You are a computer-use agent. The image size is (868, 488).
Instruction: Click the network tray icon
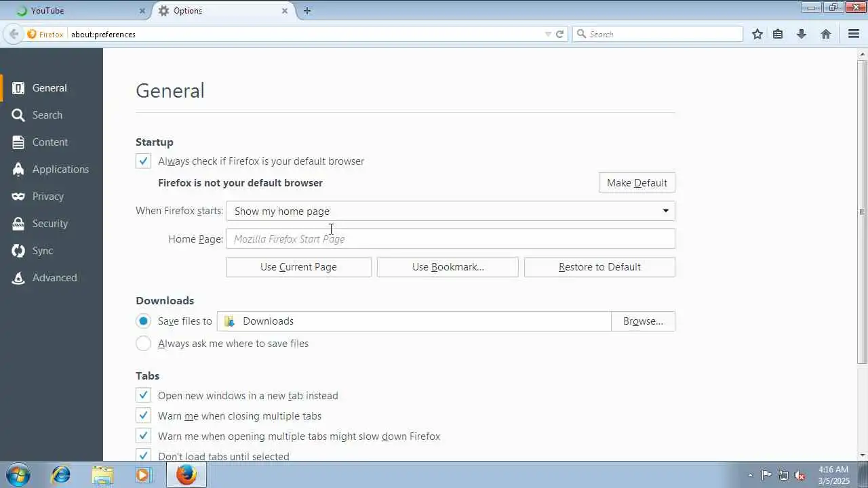783,475
